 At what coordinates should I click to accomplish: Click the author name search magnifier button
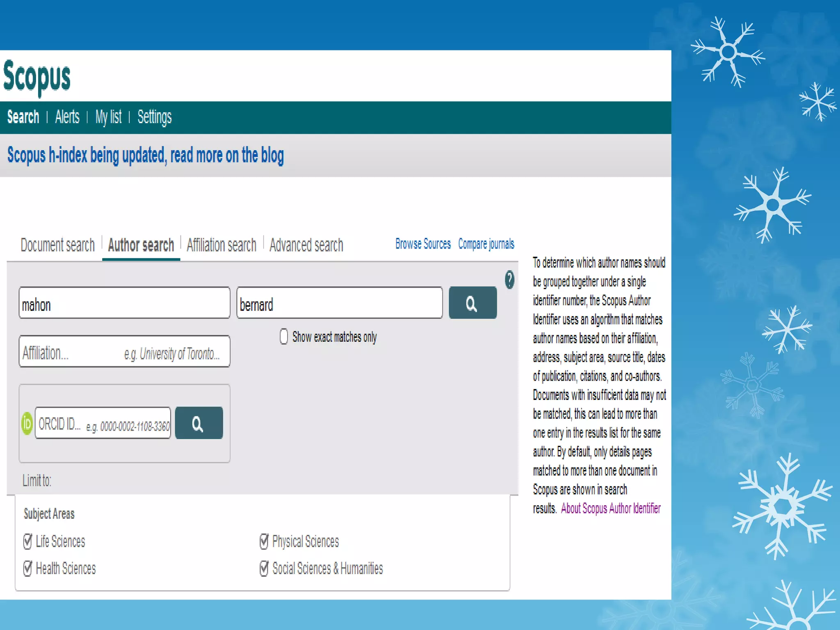[x=472, y=303]
